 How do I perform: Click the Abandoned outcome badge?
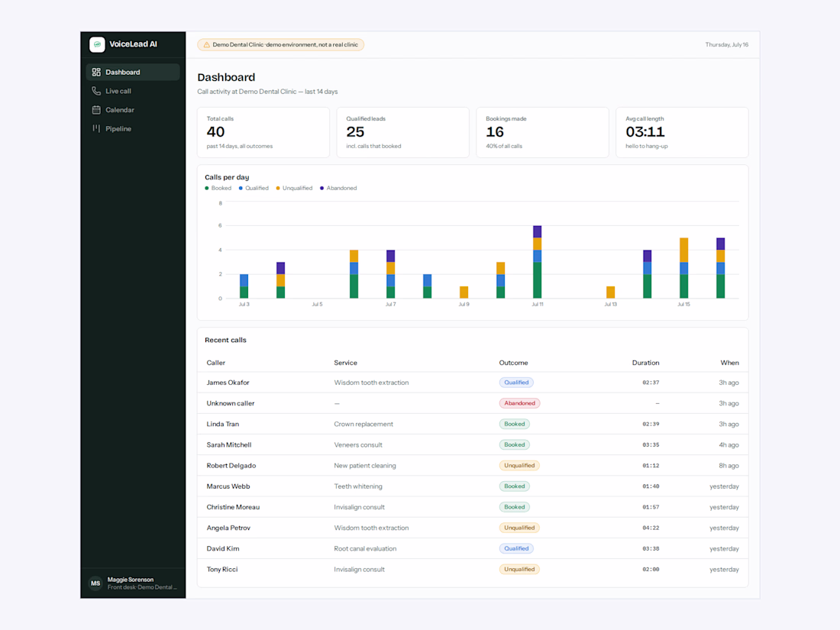[519, 403]
